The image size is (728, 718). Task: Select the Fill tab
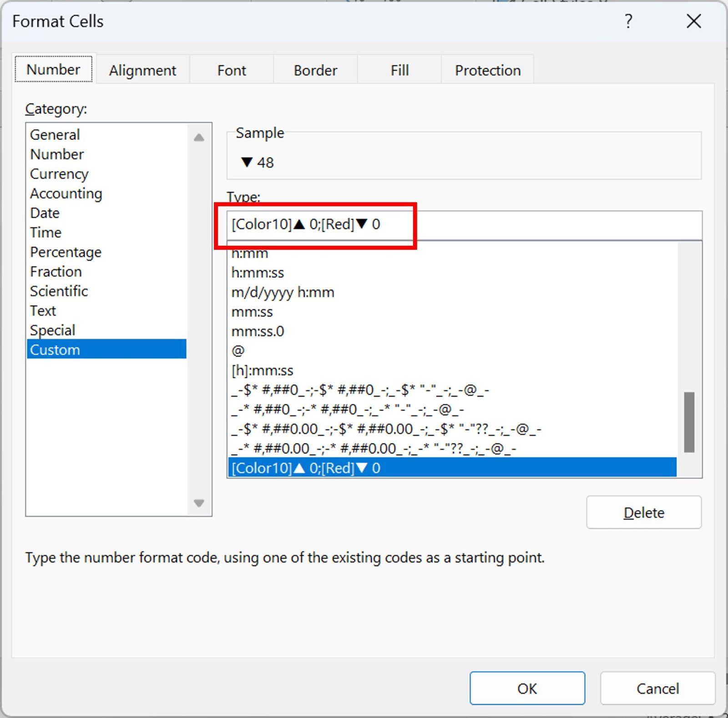coord(399,70)
